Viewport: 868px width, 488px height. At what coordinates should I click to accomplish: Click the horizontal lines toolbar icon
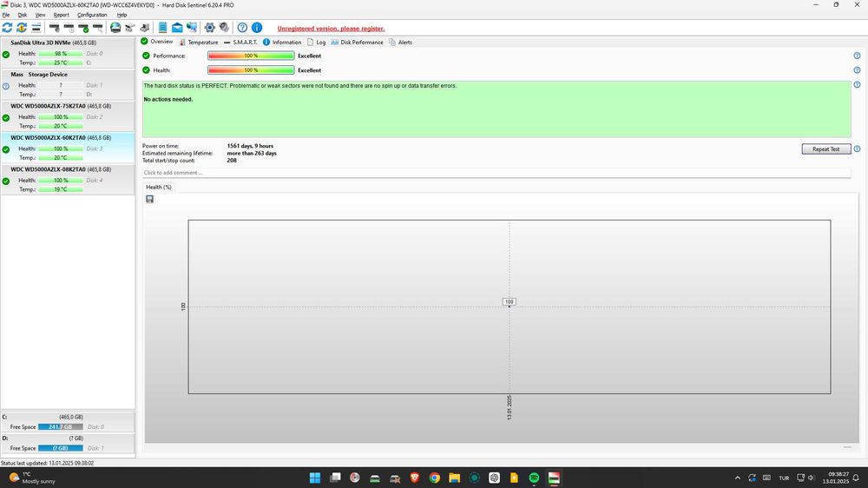tap(36, 27)
